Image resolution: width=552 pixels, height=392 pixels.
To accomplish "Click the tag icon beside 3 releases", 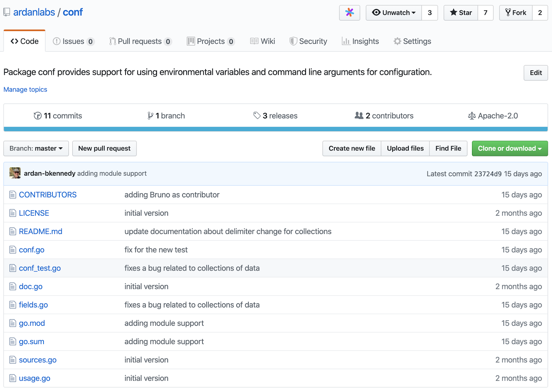I will [257, 115].
